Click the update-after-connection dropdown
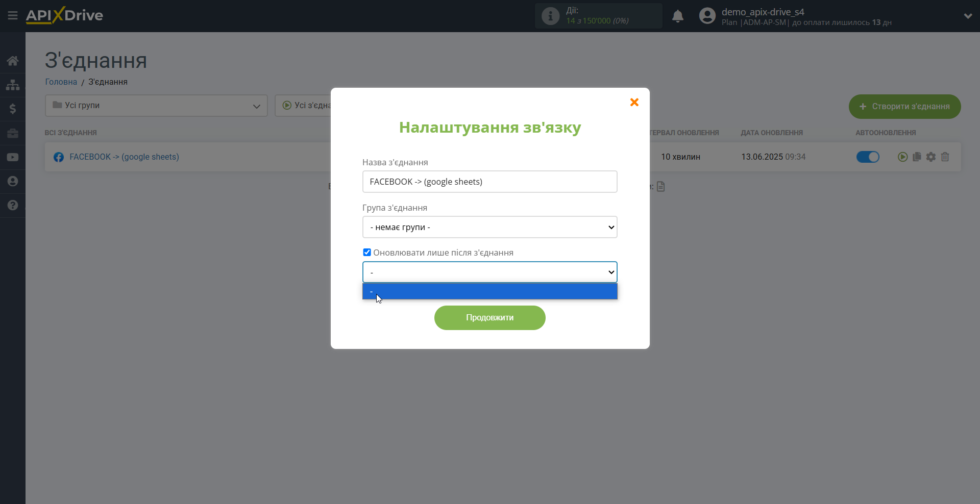Image resolution: width=980 pixels, height=504 pixels. point(490,272)
